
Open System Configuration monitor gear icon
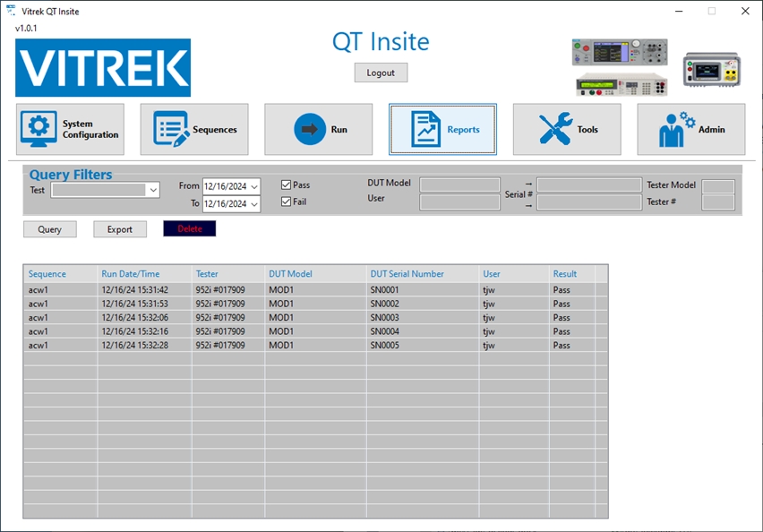[39, 129]
